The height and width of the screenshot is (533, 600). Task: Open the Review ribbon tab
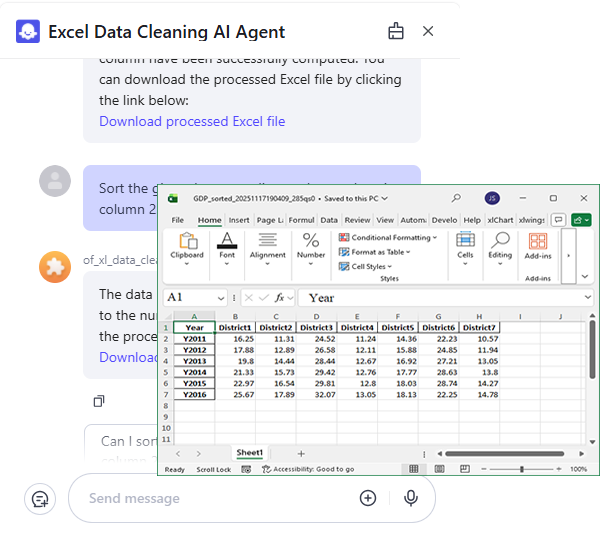357,220
